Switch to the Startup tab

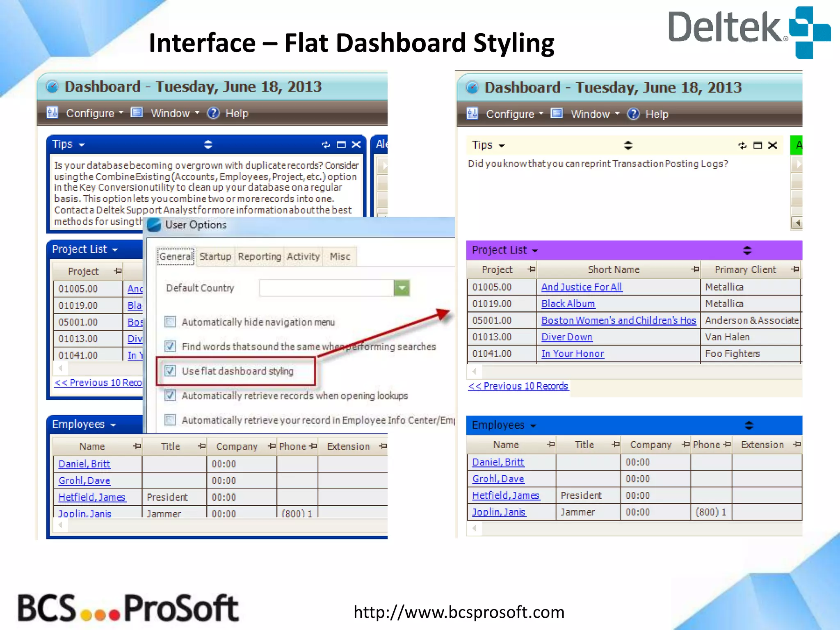215,256
